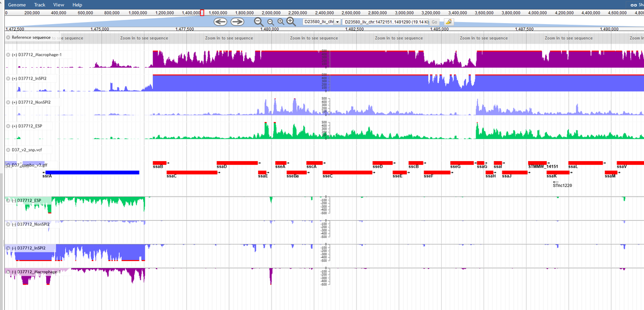644x310 pixels.
Task: Close the Reference sequence track
Action: point(8,38)
